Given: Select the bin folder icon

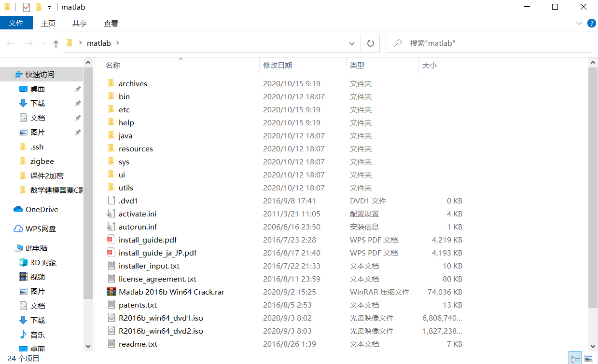Looking at the screenshot, I should pyautogui.click(x=111, y=96).
